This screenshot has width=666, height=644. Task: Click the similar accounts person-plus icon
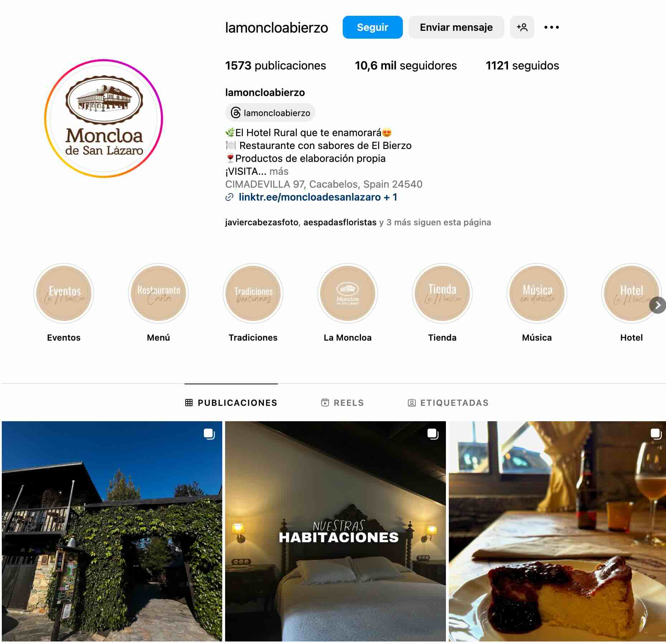[x=522, y=27]
